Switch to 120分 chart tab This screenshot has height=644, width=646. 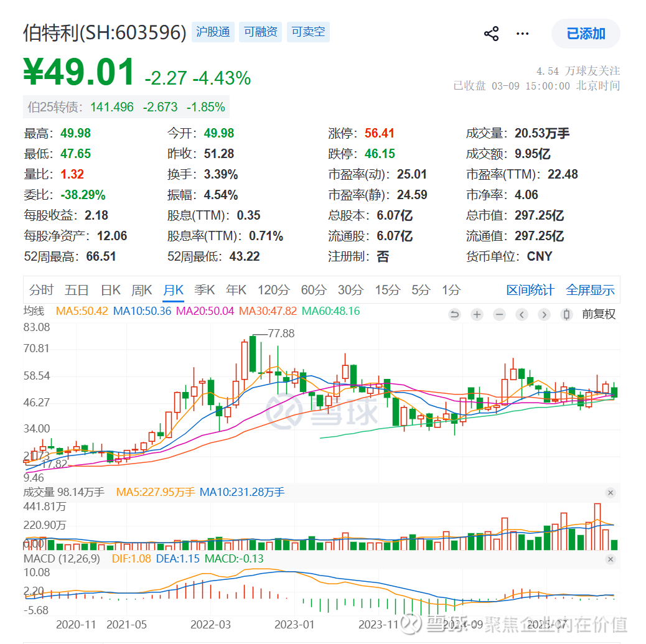point(274,290)
